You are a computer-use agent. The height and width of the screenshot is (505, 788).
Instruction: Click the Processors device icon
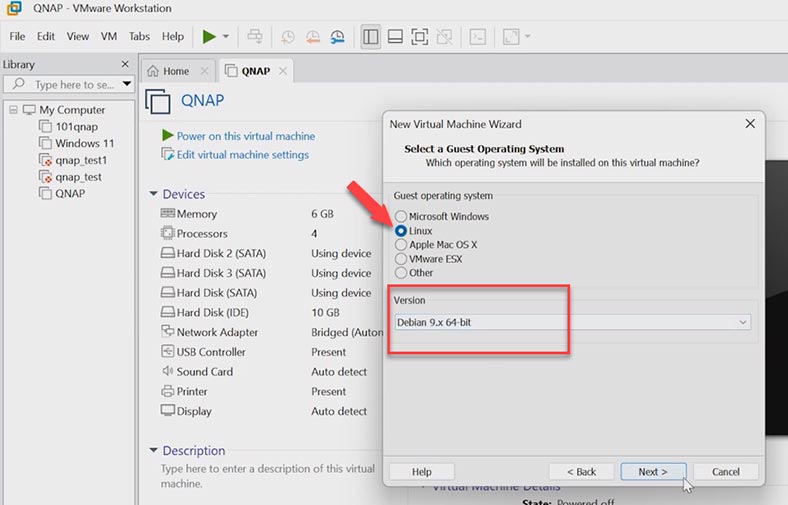pyautogui.click(x=167, y=233)
